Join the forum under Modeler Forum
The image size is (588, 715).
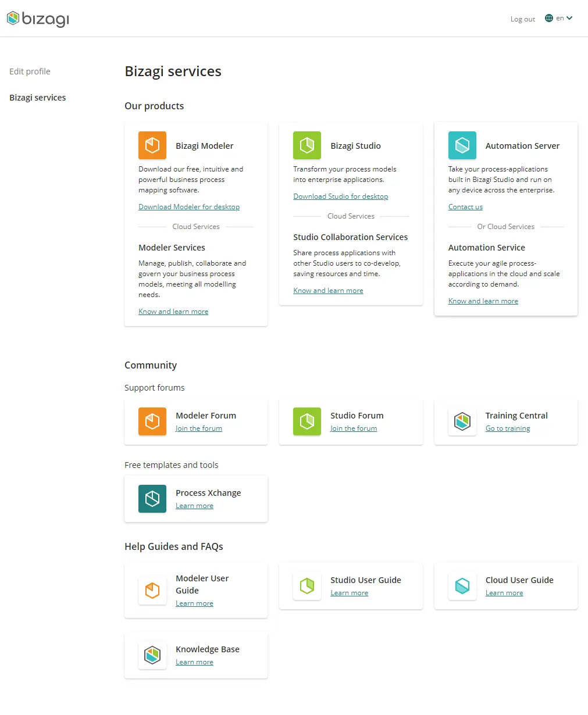coord(199,428)
